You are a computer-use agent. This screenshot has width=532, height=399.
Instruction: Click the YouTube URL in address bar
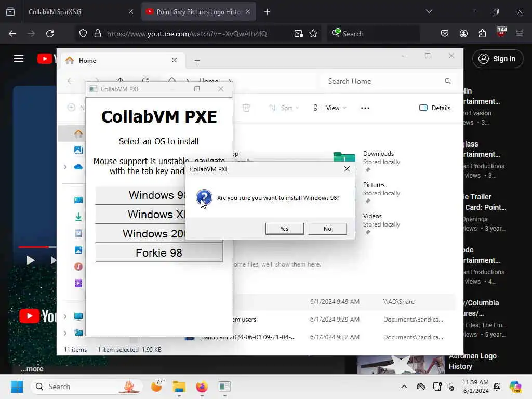(x=187, y=34)
